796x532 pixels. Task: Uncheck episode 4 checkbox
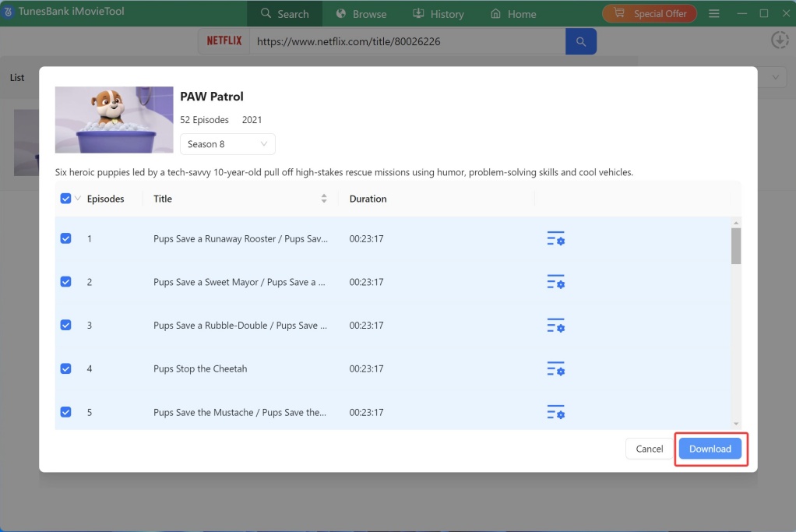[65, 368]
